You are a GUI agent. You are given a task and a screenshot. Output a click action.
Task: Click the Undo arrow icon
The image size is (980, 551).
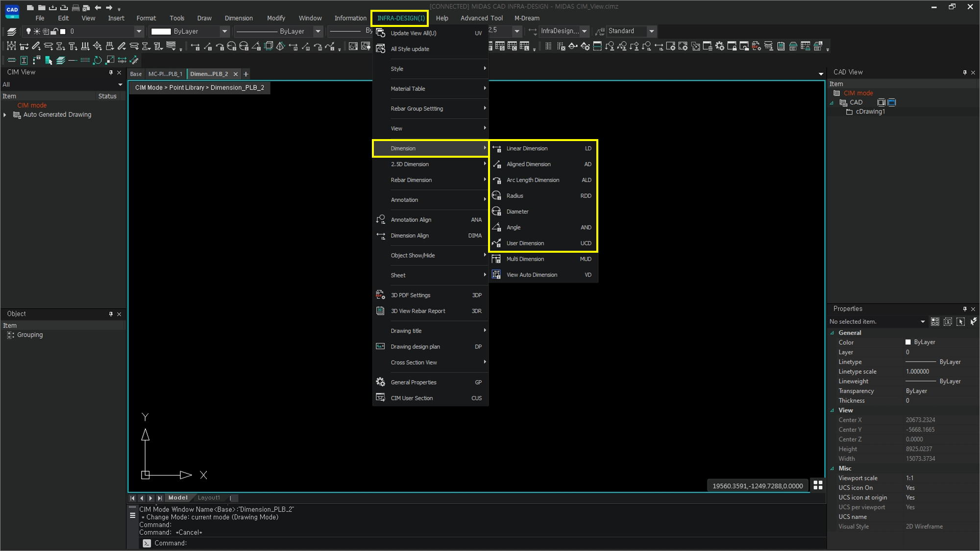[98, 7]
